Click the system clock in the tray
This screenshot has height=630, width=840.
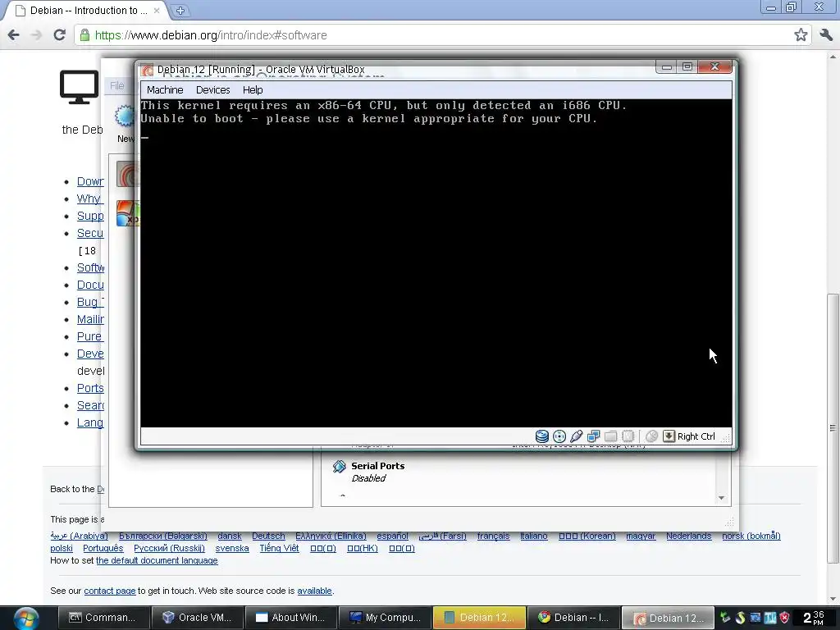pyautogui.click(x=813, y=618)
